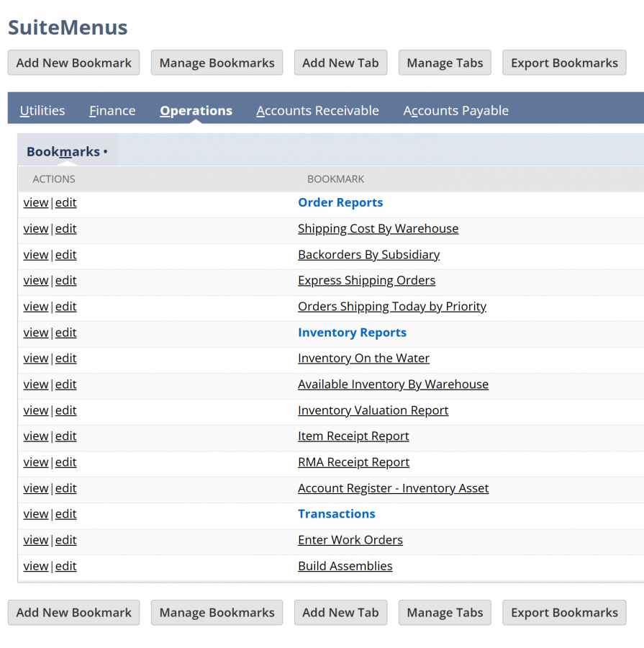Open the Backorders By Subsidiary bookmark link
This screenshot has width=644, height=648.
pos(368,254)
